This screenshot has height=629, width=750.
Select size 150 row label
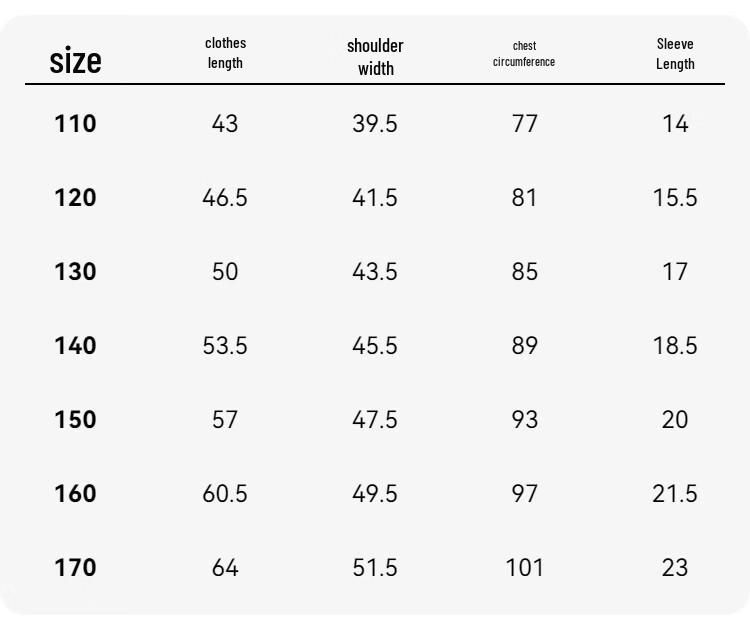(x=76, y=419)
